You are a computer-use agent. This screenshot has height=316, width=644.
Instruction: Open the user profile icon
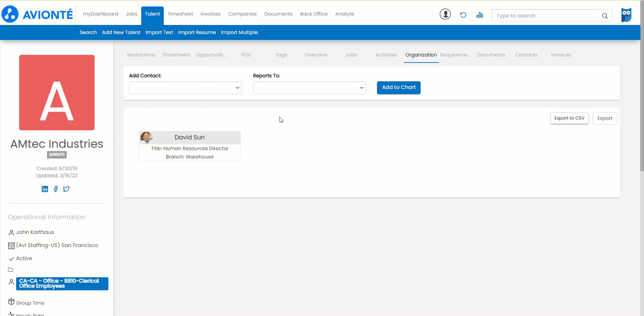445,14
